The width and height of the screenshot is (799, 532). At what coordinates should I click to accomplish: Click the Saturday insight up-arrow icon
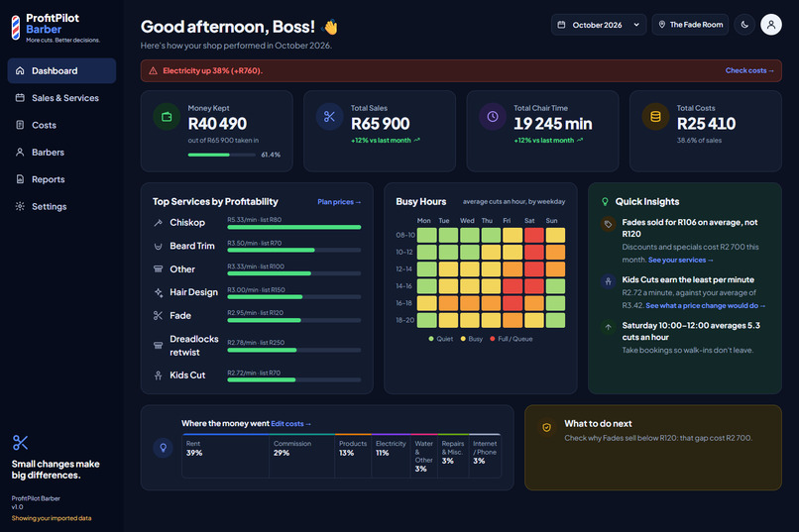pyautogui.click(x=608, y=327)
